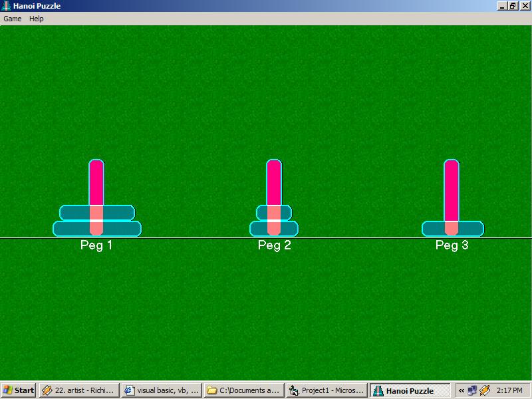Image resolution: width=532 pixels, height=399 pixels.
Task: Open the Help menu
Action: coord(37,19)
